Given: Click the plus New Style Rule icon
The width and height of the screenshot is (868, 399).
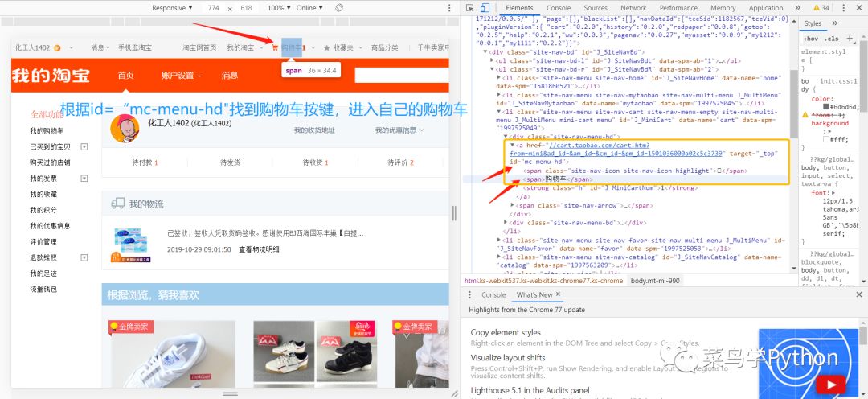Looking at the screenshot, I should [x=850, y=39].
